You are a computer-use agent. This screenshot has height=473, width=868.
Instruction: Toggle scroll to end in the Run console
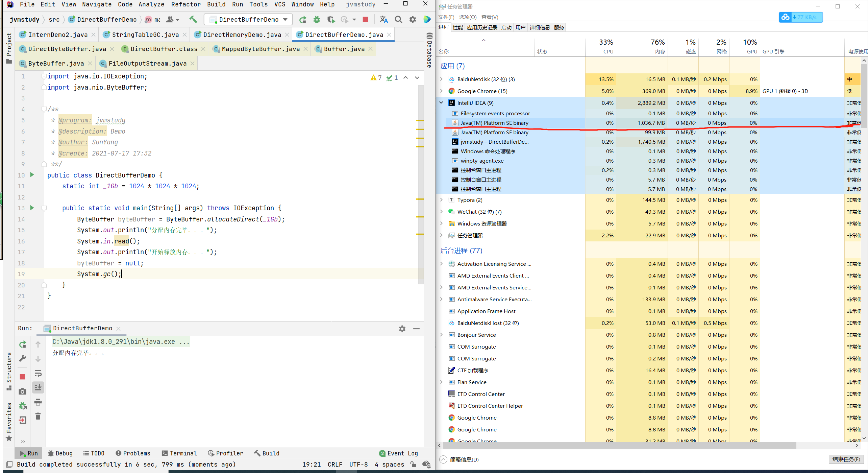pyautogui.click(x=38, y=387)
